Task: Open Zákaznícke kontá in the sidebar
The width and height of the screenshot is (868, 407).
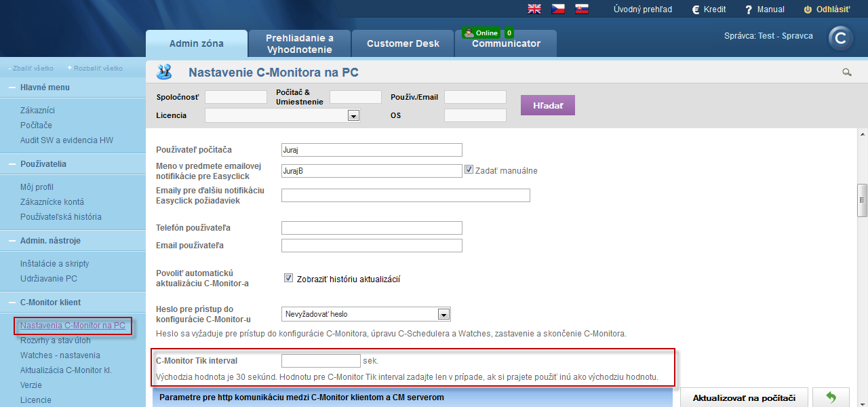Action: (x=52, y=202)
